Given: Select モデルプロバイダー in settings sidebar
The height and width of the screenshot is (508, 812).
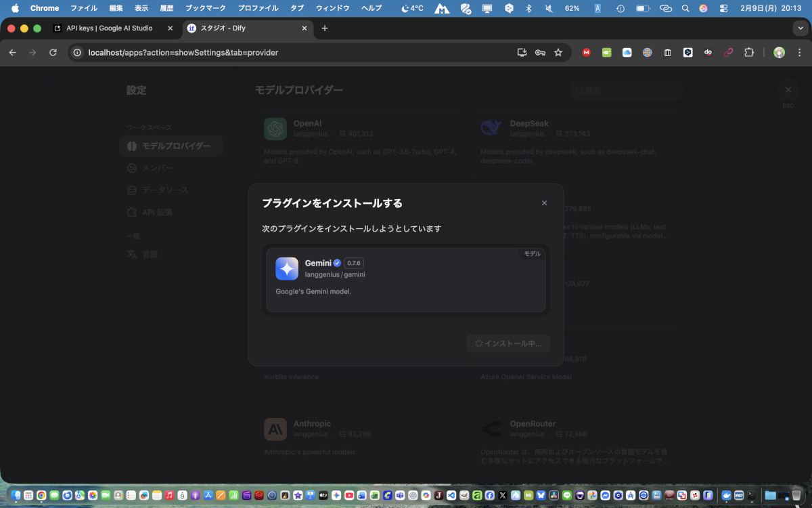Looking at the screenshot, I should (x=171, y=146).
